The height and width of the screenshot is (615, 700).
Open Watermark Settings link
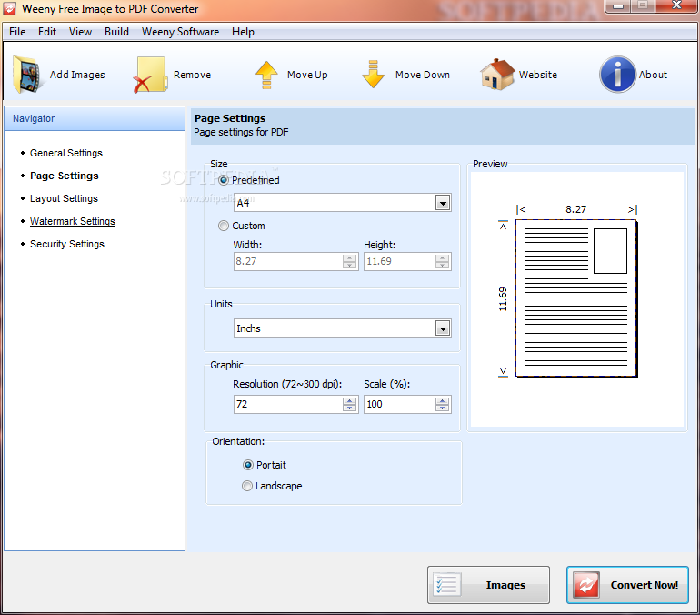[x=73, y=221]
